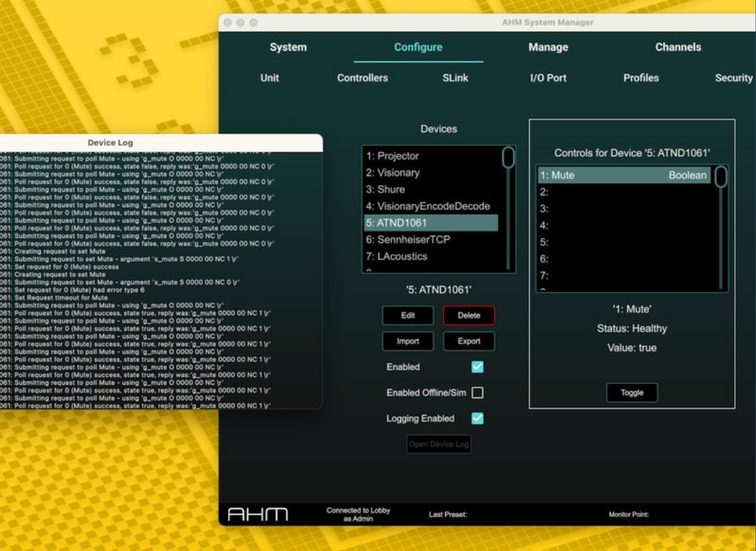Click the Import button
This screenshot has width=756, height=551.
click(x=408, y=341)
